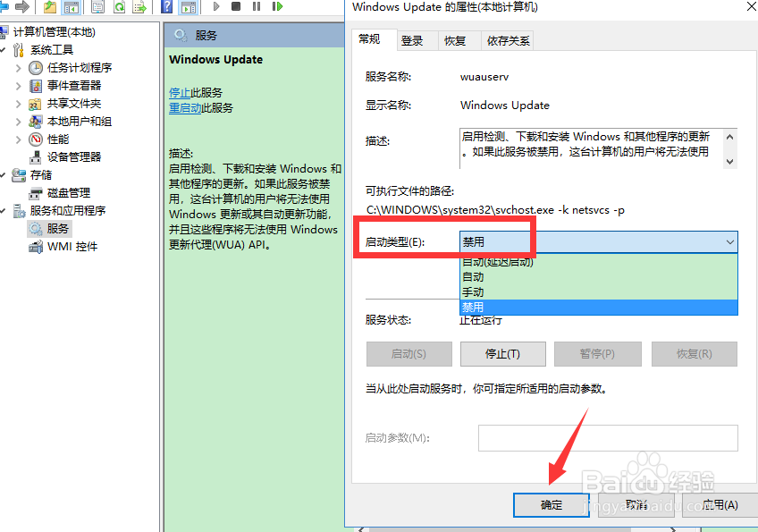
Task: Select 服务和应用程序 tree node
Action: coord(68,211)
